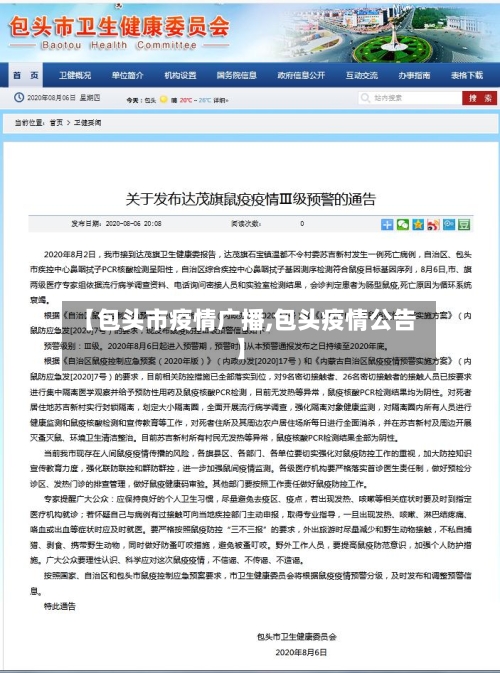This screenshot has height=673, width=500.
Task: Click the clock icon beside the date
Action: click(19, 97)
